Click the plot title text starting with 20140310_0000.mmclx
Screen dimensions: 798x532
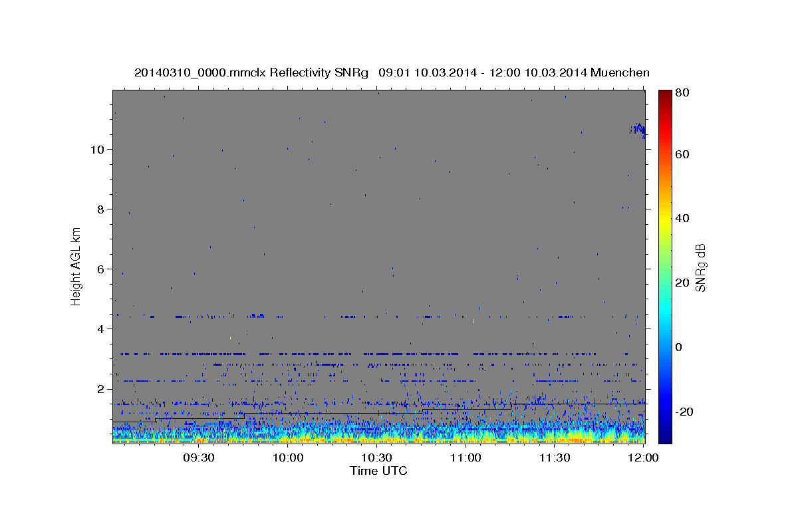[392, 72]
